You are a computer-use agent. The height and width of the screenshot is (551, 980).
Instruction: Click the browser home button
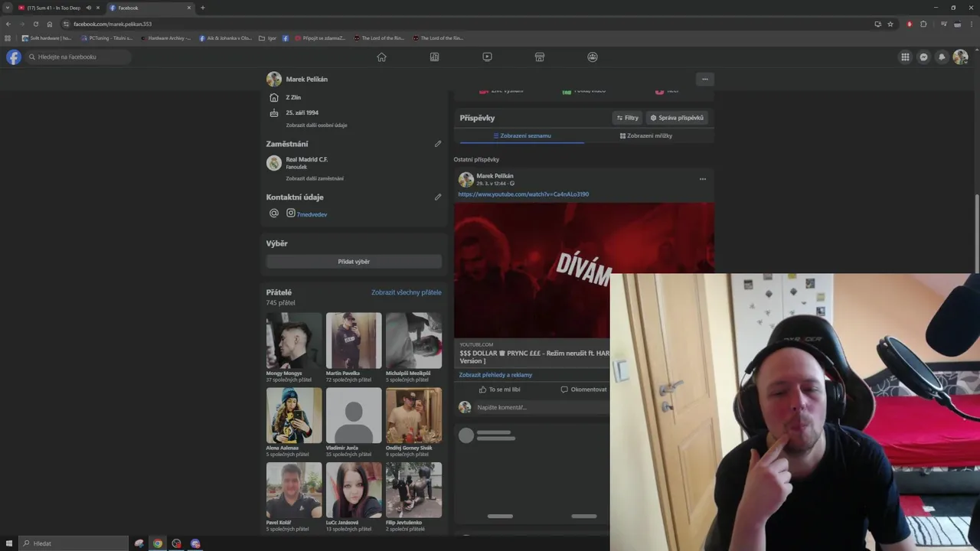(x=50, y=24)
